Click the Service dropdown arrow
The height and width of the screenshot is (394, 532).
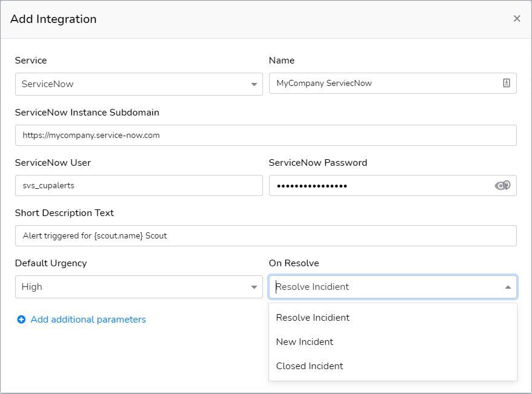click(254, 84)
